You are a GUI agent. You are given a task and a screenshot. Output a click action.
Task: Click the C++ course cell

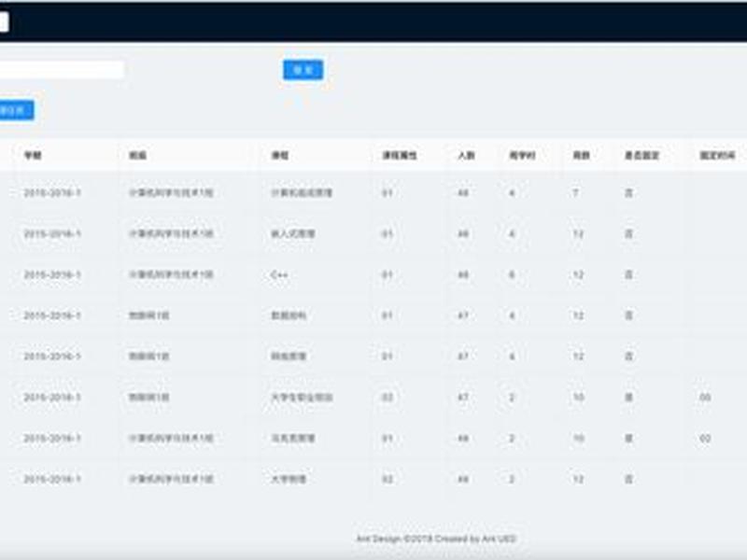click(x=279, y=274)
